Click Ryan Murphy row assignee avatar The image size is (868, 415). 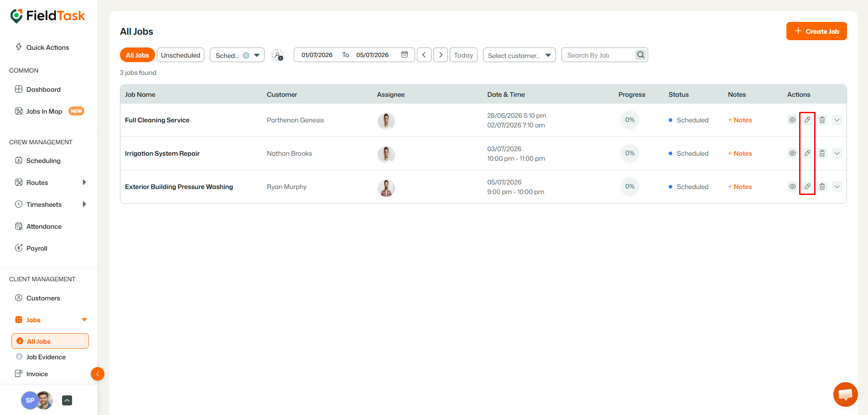386,188
